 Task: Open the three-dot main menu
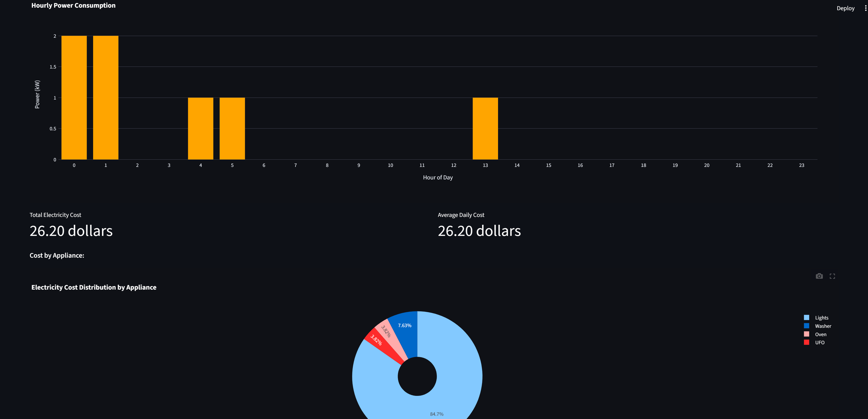tap(865, 8)
